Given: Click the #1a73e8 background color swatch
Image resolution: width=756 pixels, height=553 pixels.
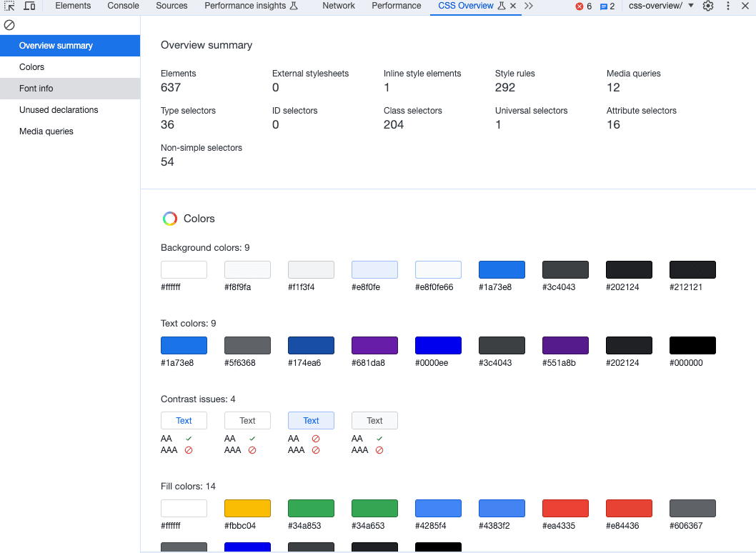Looking at the screenshot, I should tap(502, 269).
